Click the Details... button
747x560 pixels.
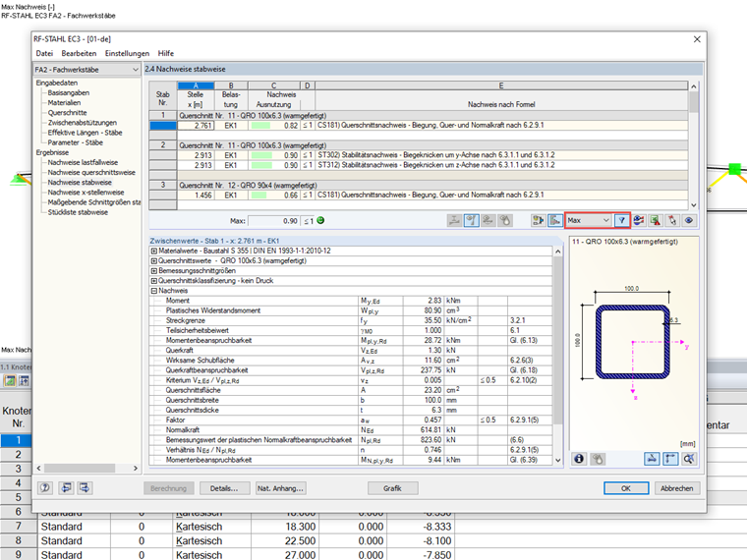[x=224, y=488]
